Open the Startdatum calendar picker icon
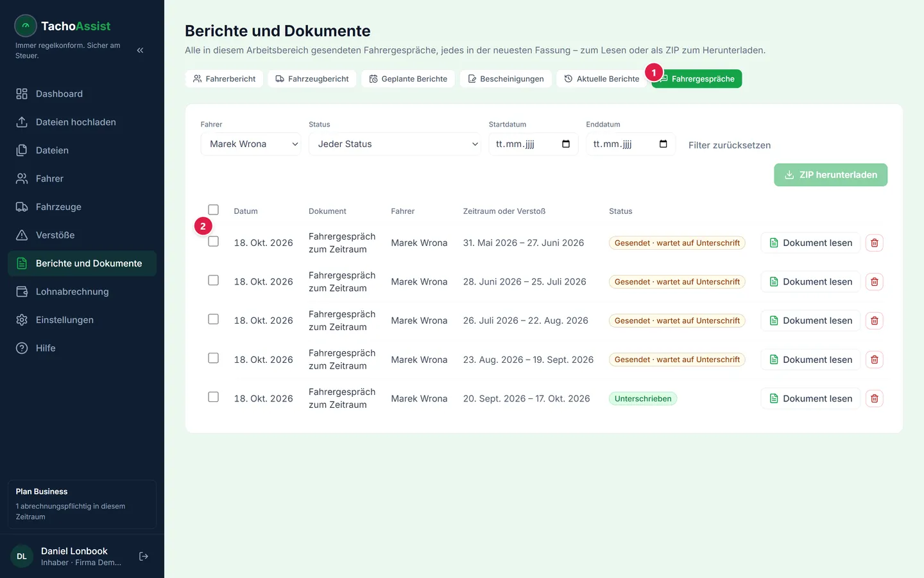Viewport: 924px width, 578px height. tap(566, 144)
